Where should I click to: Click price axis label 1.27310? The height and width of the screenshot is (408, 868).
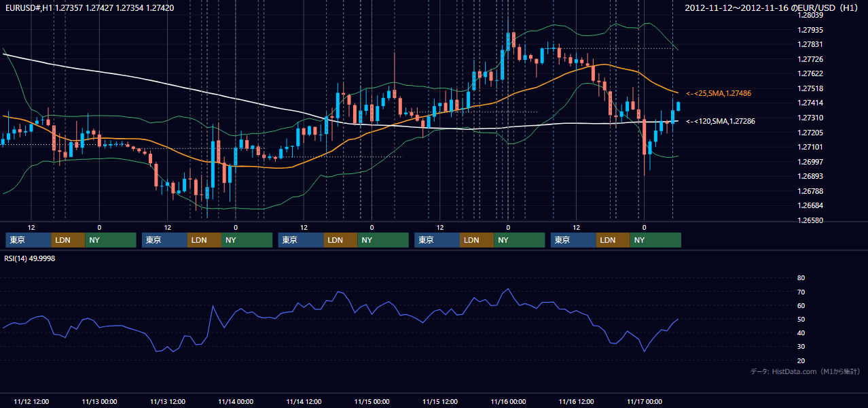[x=811, y=118]
